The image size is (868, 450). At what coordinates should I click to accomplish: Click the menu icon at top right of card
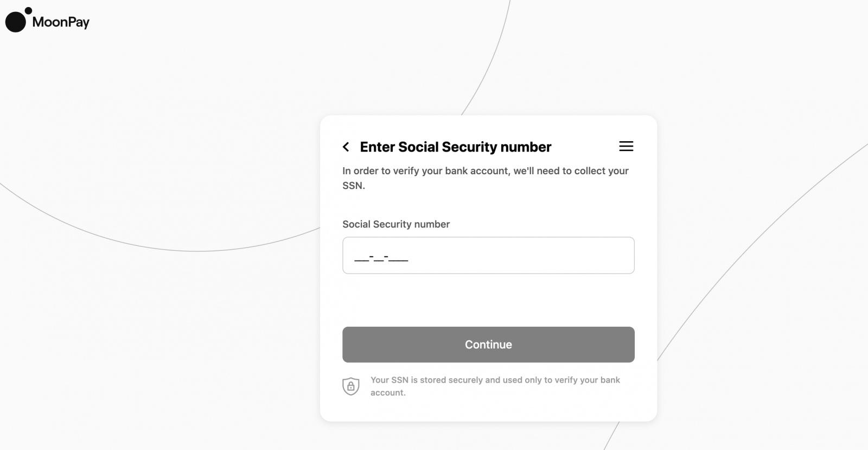(626, 147)
